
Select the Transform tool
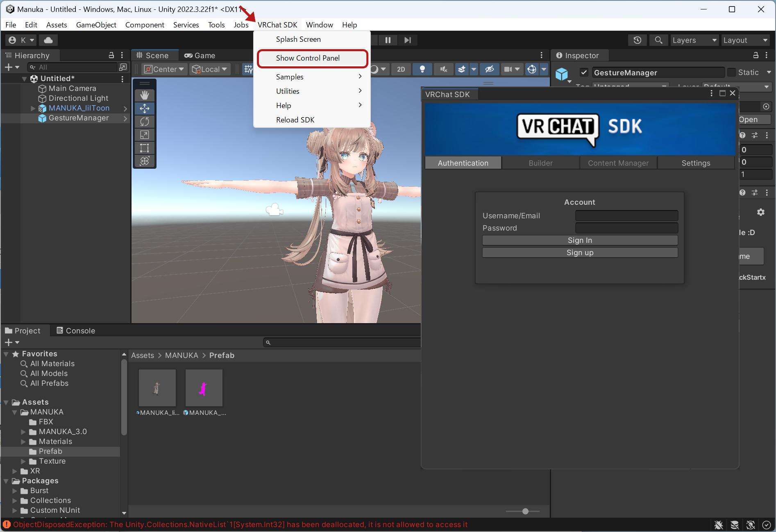pos(145,161)
